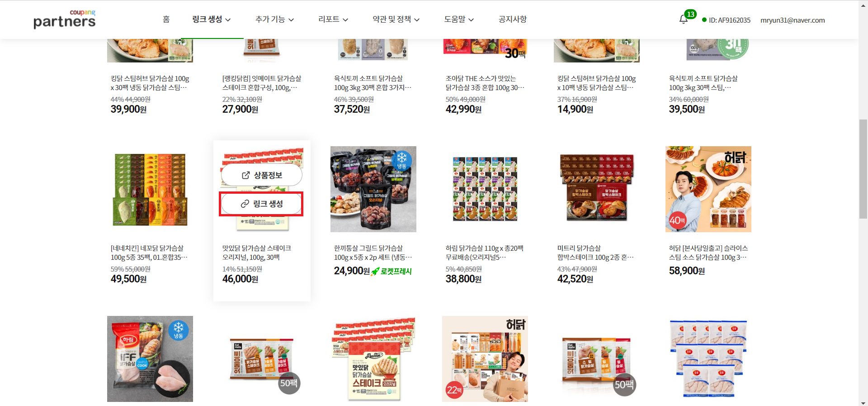Open the 약관 및 정책 menu
Screen dimensions: 868x406
point(396,19)
